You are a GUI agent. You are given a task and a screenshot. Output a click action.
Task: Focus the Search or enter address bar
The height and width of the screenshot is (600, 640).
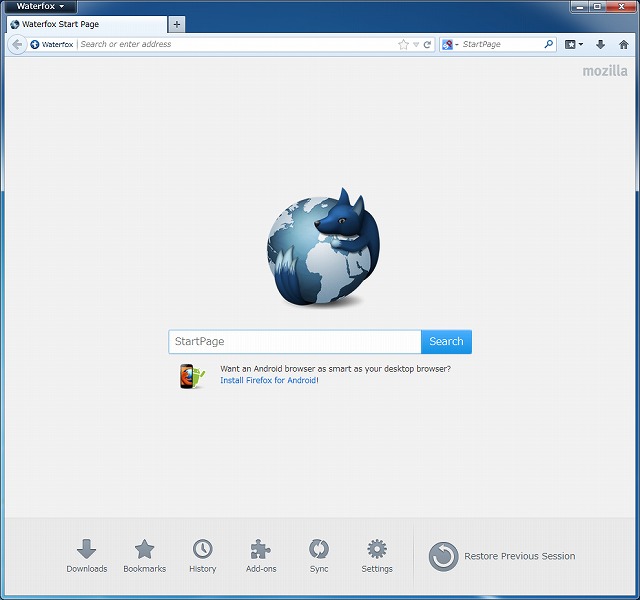[x=237, y=44]
